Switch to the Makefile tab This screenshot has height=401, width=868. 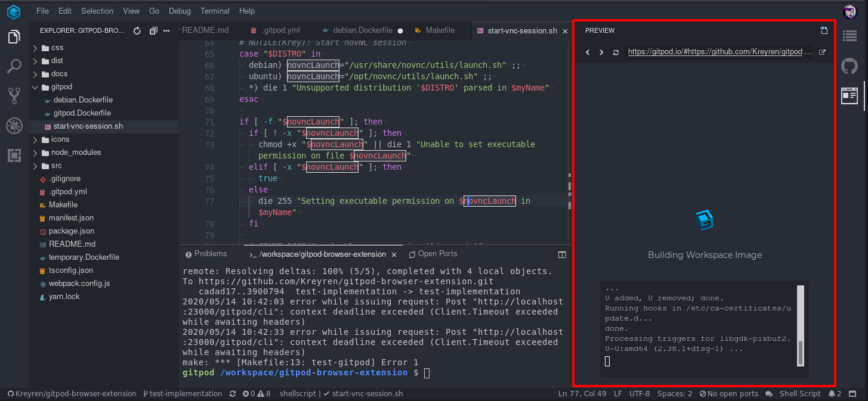pos(441,30)
